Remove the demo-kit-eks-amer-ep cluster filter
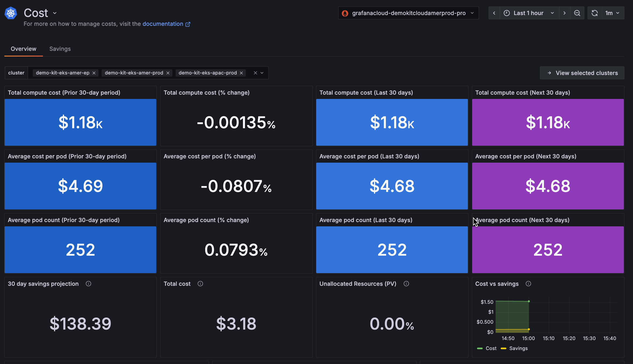 [94, 73]
